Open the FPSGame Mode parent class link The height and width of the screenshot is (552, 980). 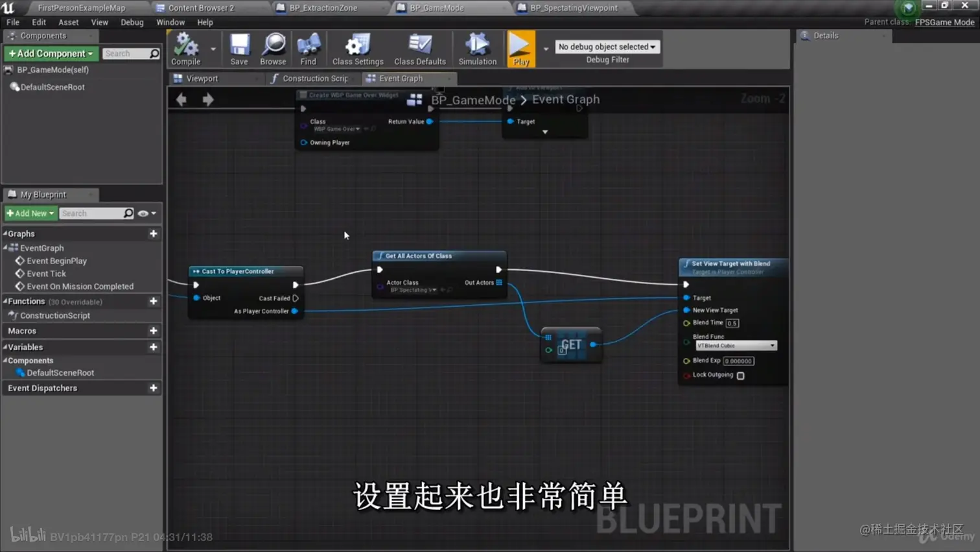tap(944, 22)
